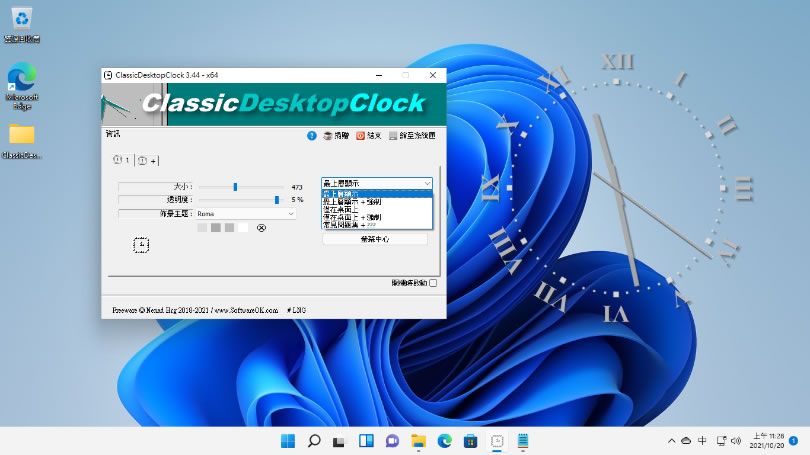Click the ClassicDesktopClock banner image
This screenshot has height=455, width=810.
[x=274, y=104]
